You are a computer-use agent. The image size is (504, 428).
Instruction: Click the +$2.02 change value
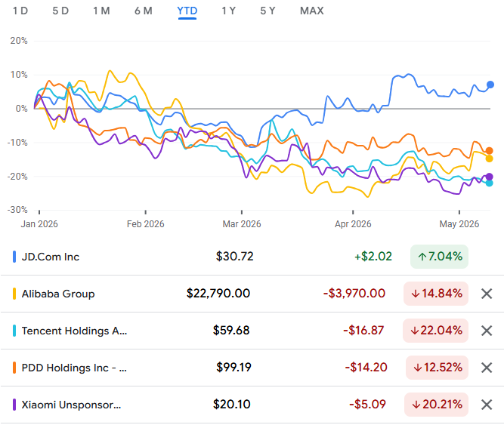373,257
